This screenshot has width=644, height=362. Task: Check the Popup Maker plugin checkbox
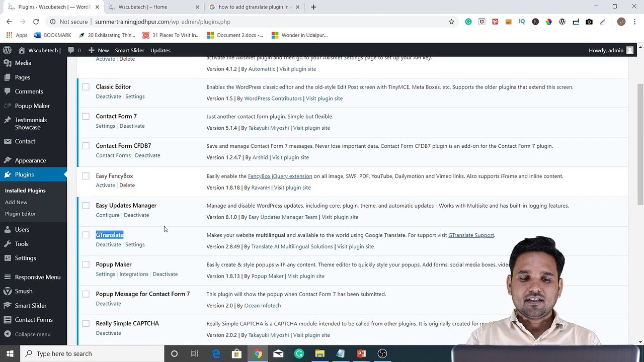click(x=86, y=264)
